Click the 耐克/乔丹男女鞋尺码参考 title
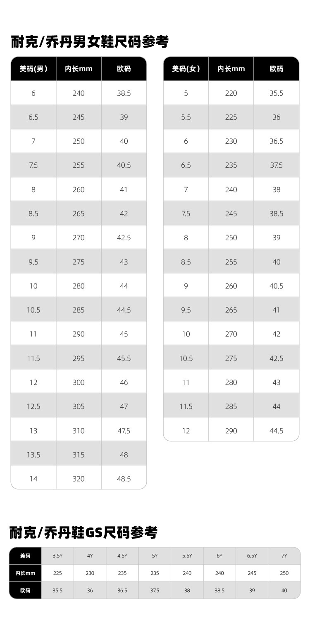Image resolution: width=310 pixels, height=644 pixels. 90,42
